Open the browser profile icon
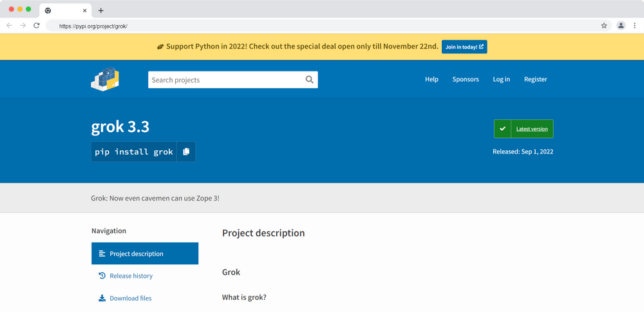644x312 pixels. point(621,26)
